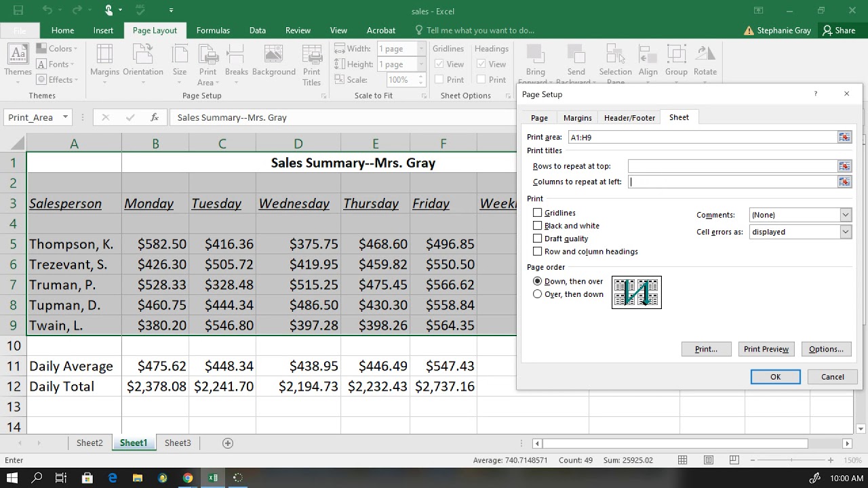868x488 pixels.
Task: Click the Print... button
Action: tap(706, 349)
